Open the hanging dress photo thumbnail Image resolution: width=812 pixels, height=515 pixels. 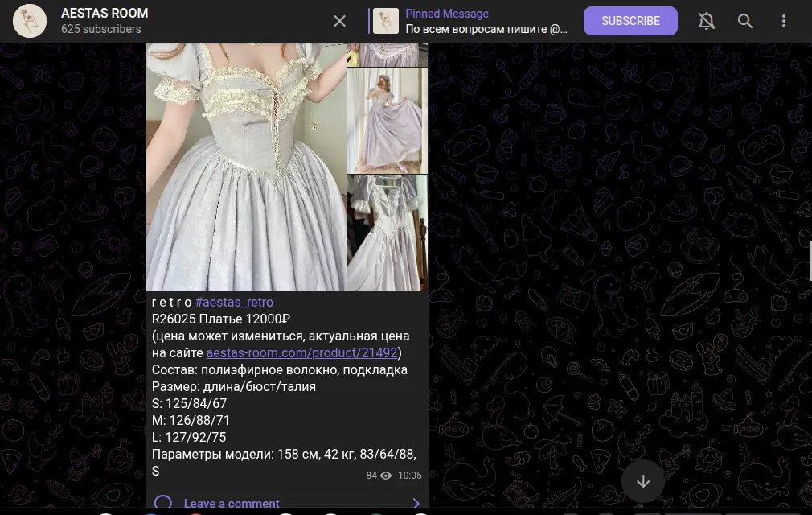point(388,233)
